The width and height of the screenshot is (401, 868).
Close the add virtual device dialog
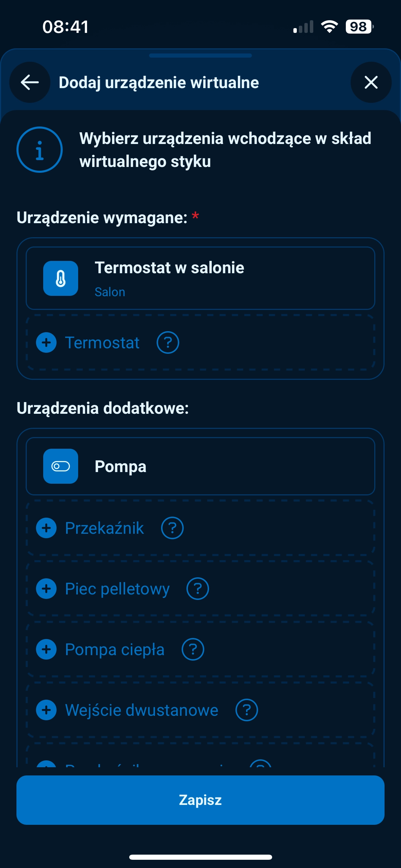point(371,82)
